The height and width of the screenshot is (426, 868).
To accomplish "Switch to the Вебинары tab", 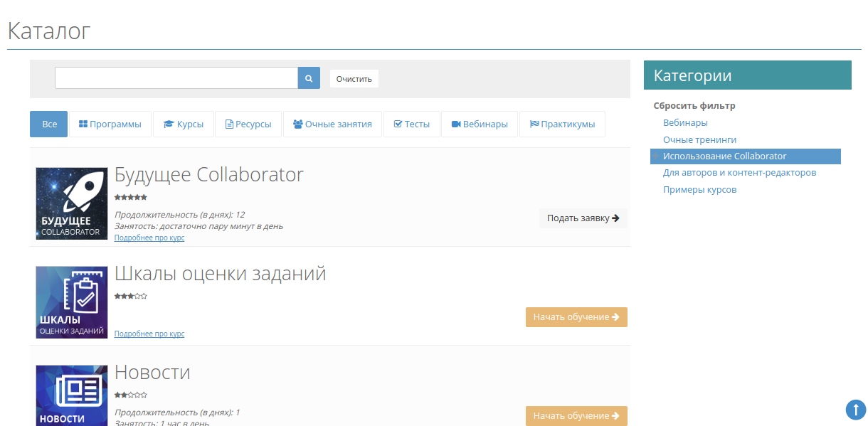I will tap(480, 124).
